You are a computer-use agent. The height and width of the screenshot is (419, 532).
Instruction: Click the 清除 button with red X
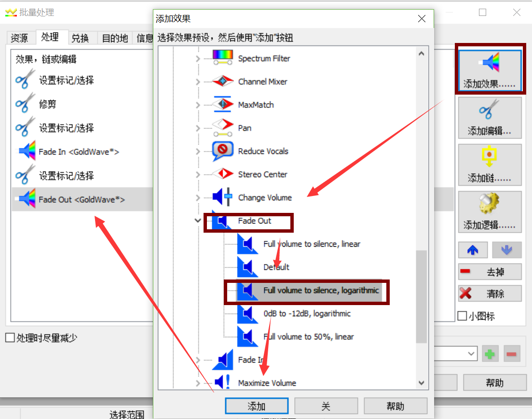(x=490, y=293)
